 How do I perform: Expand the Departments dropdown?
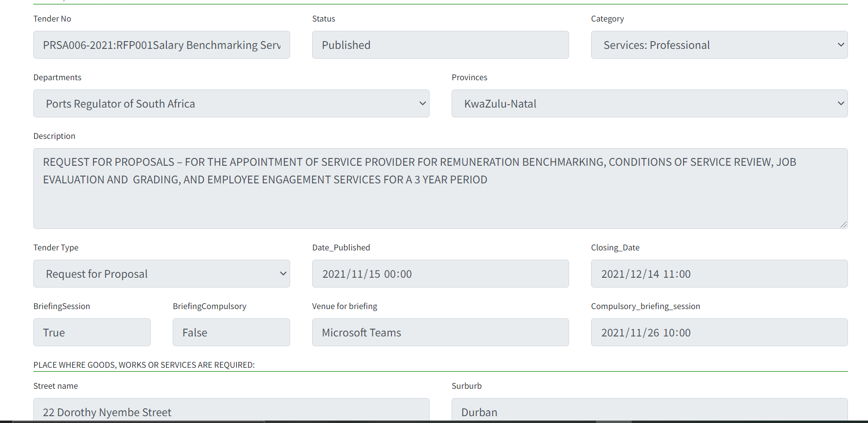(231, 104)
